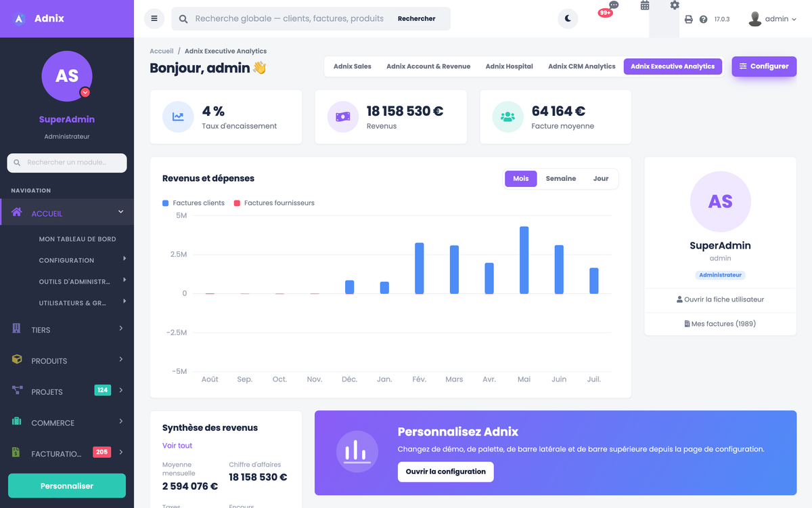Screen dimensions: 812x508
Task: Click the admin avatar photo
Action: (755, 19)
